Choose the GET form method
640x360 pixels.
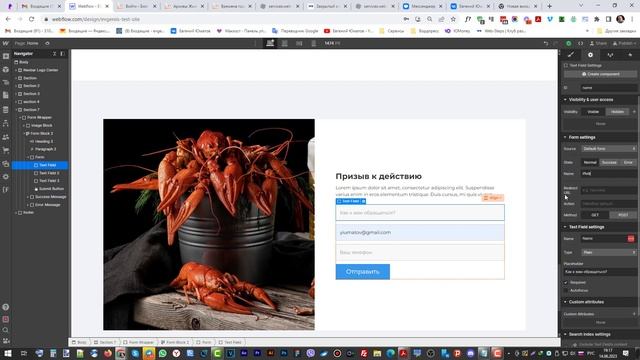coord(595,215)
